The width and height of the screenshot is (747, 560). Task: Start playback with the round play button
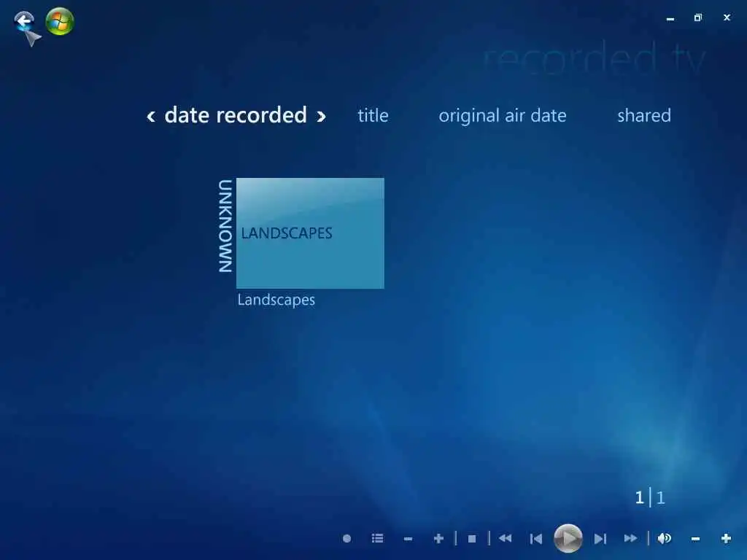pyautogui.click(x=568, y=538)
